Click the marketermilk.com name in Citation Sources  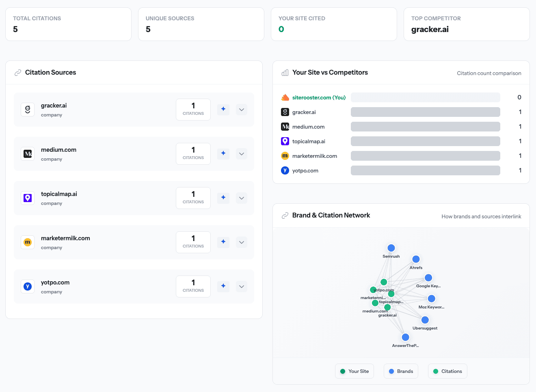click(65, 238)
